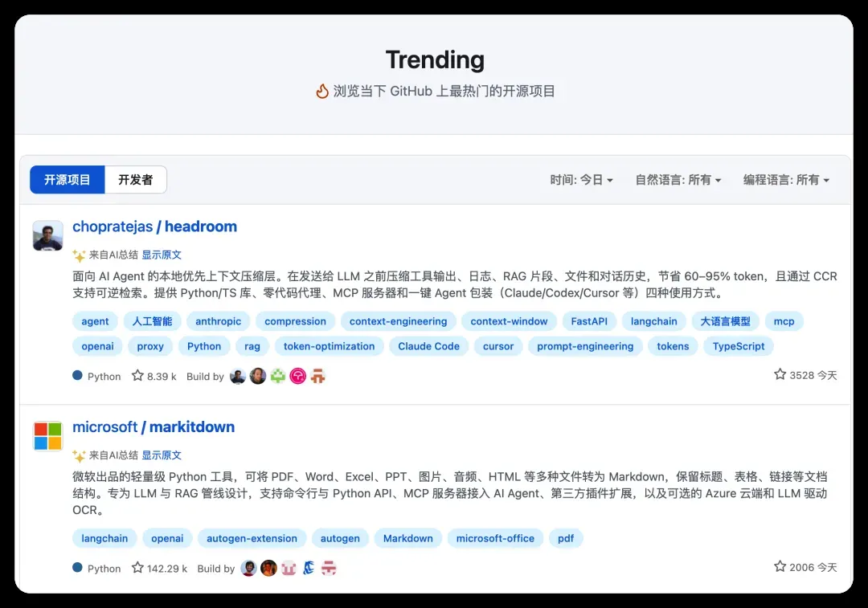Click star icon beside 8.39 k
Screen dimensions: 868x608
coord(137,376)
